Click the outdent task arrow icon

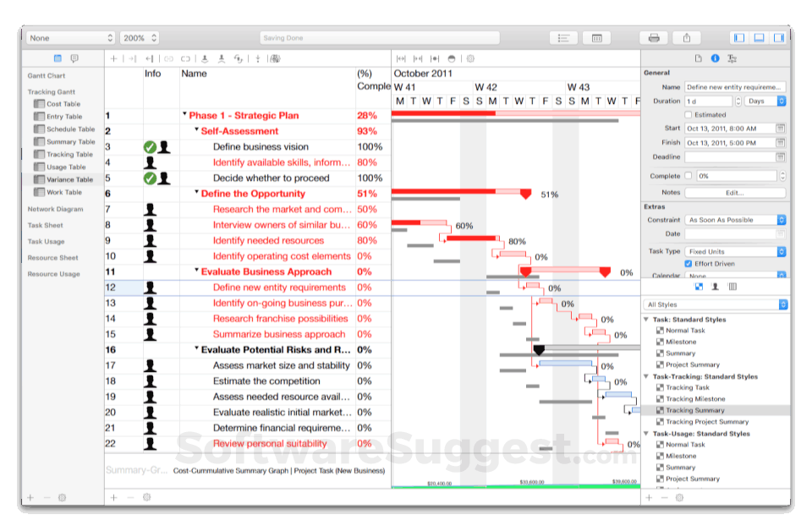[150, 58]
